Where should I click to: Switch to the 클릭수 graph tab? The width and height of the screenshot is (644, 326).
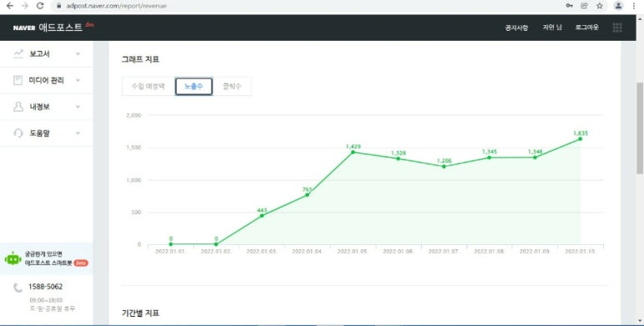[232, 87]
